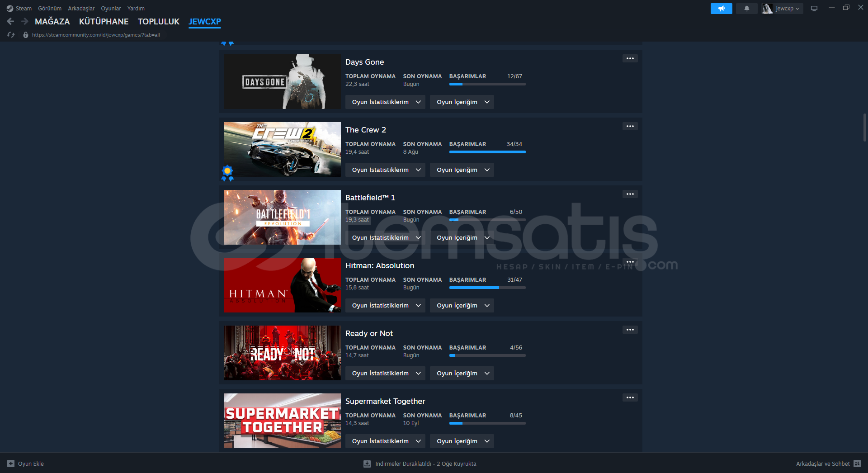This screenshot has height=473, width=868.
Task: Switch to Big Picture mode via monitor icon
Action: point(814,9)
